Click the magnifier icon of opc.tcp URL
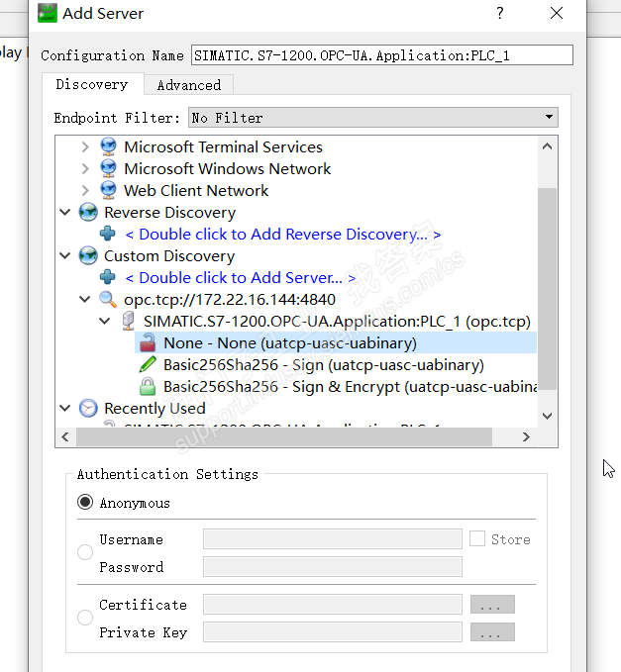Viewport: 621px width, 672px height. coord(108,299)
